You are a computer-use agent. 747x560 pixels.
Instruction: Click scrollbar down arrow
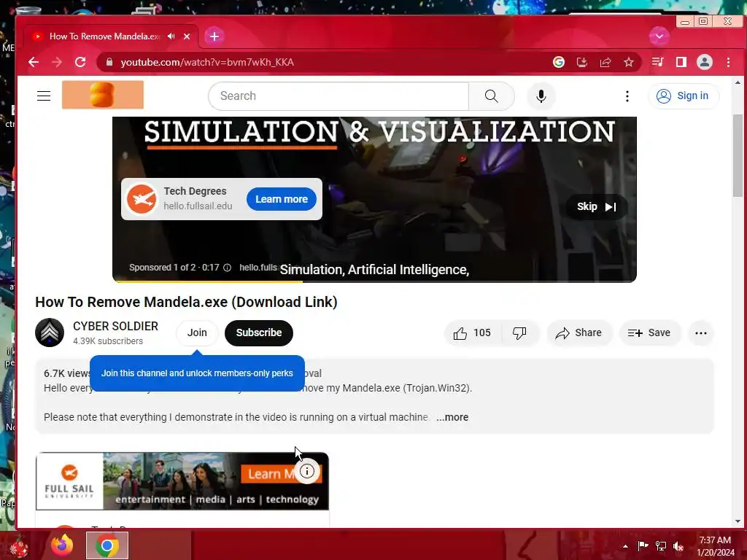click(x=738, y=521)
